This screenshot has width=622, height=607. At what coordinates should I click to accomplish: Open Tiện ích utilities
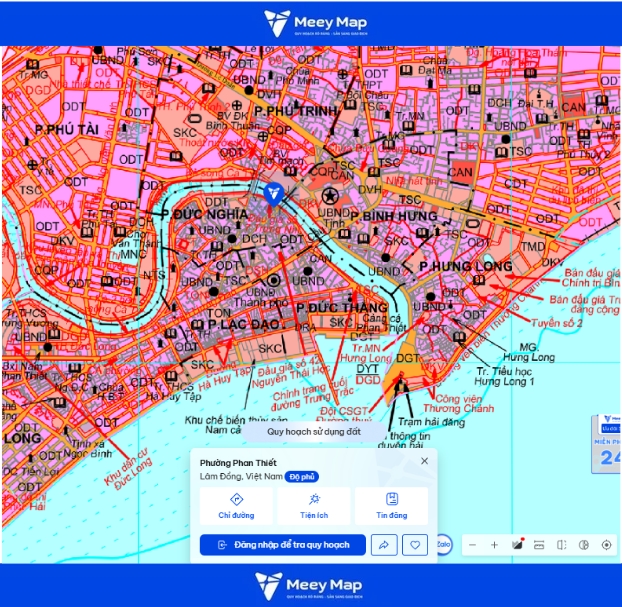pyautogui.click(x=314, y=506)
